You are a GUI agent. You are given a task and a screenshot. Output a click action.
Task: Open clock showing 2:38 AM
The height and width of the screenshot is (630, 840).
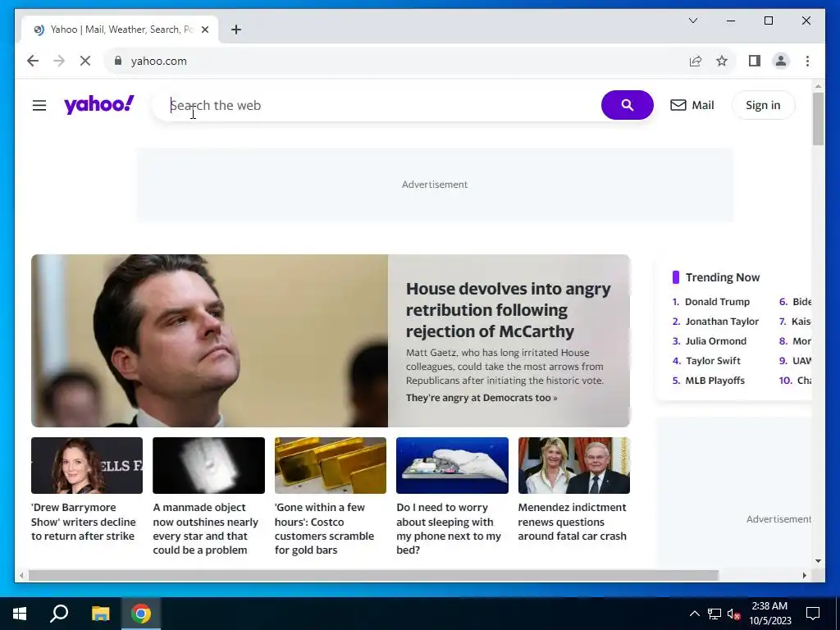769,614
